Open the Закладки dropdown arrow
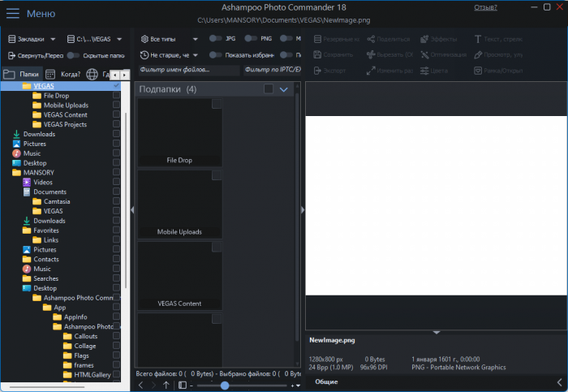The image size is (568, 392). [x=53, y=39]
